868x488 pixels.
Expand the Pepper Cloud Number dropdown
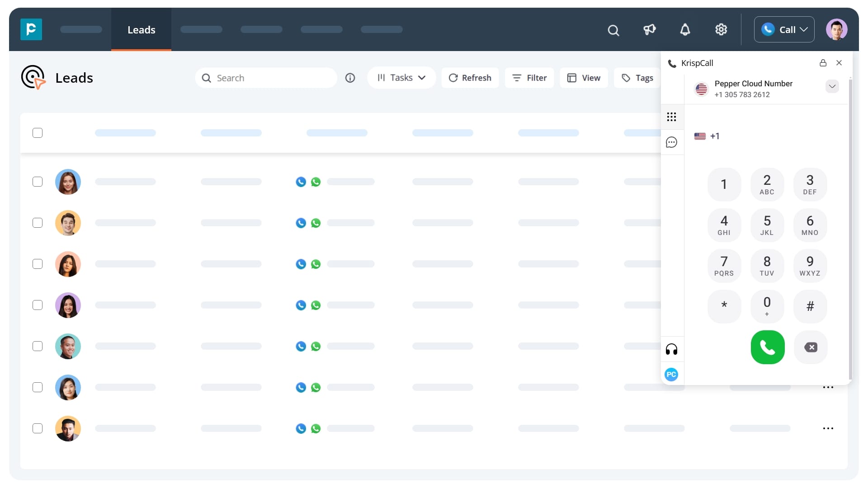pyautogui.click(x=832, y=87)
